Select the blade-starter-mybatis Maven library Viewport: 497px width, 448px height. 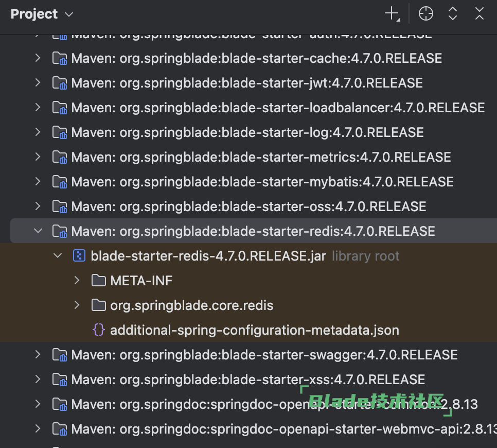(x=262, y=182)
